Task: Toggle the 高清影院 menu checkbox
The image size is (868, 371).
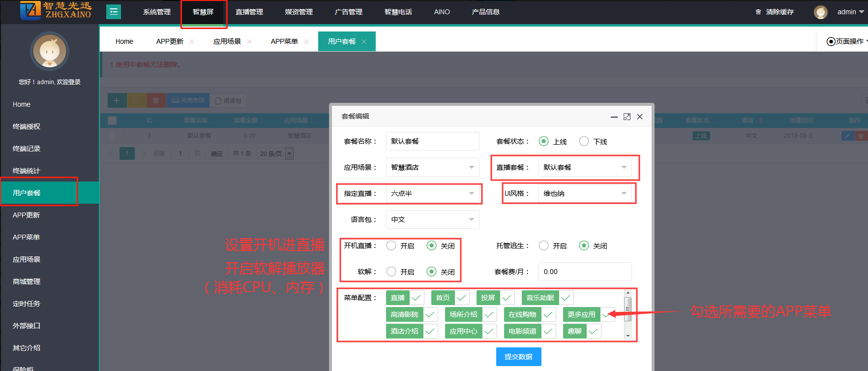Action: click(430, 314)
